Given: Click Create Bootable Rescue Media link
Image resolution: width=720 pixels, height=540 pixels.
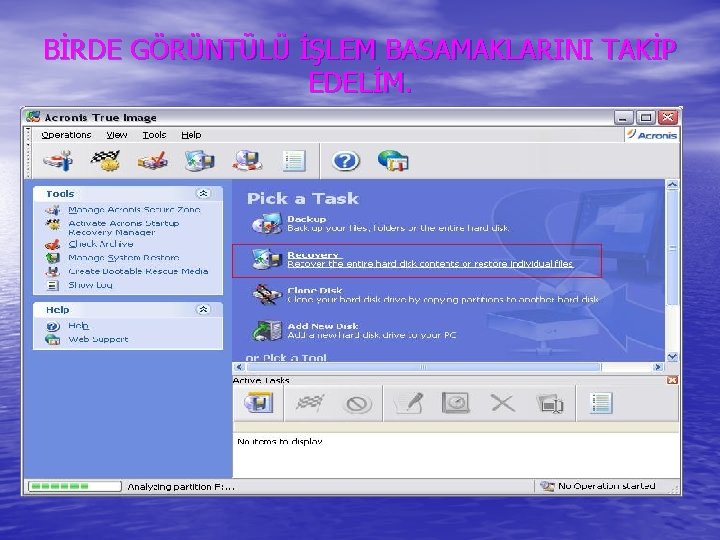Looking at the screenshot, I should [138, 271].
